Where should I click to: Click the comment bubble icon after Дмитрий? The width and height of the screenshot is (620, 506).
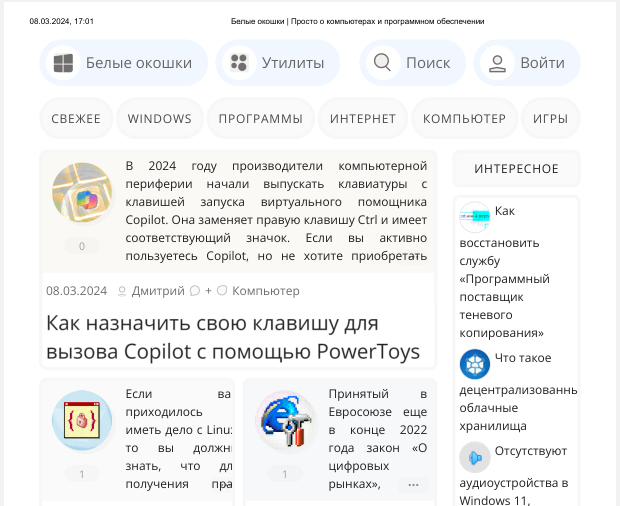point(195,291)
